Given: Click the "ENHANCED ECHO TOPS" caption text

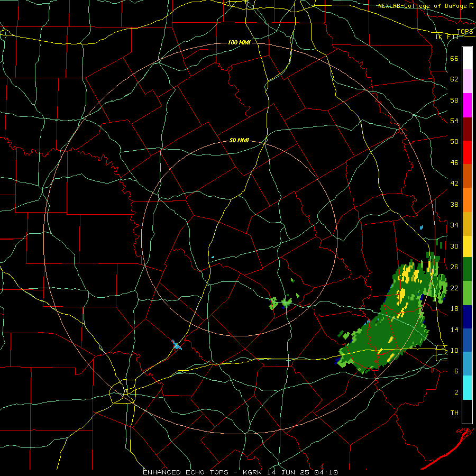Looking at the screenshot, I should coord(186,472).
